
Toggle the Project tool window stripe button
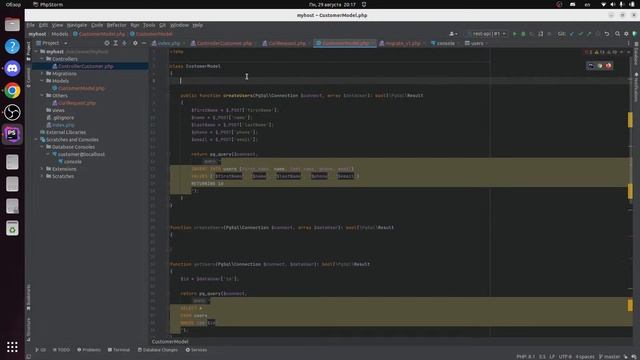click(28, 50)
